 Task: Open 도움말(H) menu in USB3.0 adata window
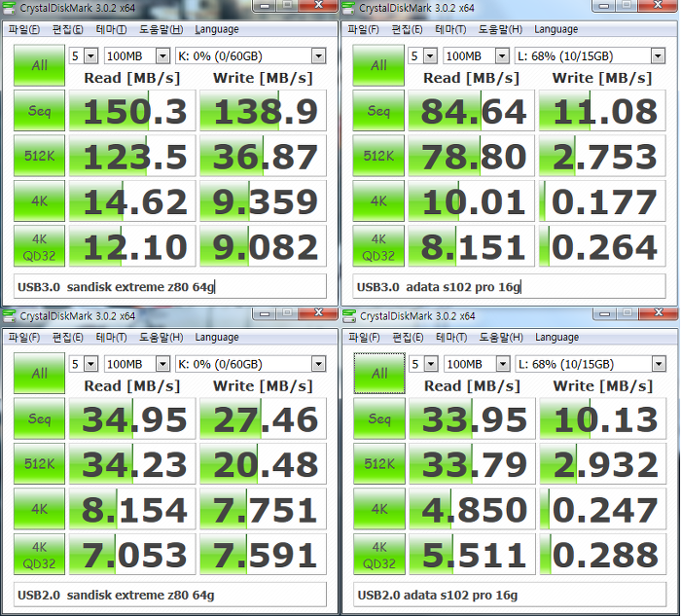pos(500,29)
